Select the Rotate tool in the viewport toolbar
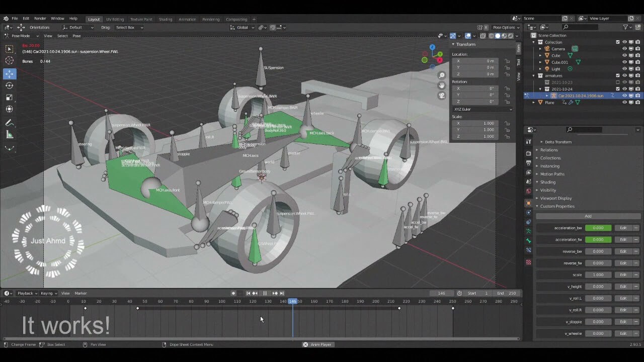 (x=9, y=85)
